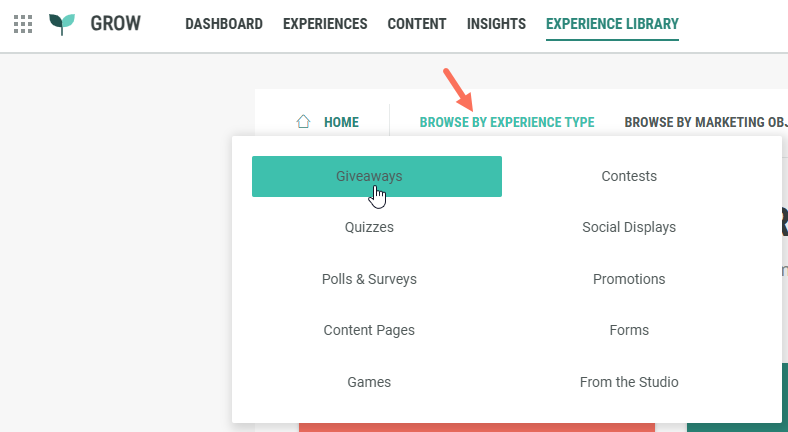Select the Experience Library tab

point(612,24)
